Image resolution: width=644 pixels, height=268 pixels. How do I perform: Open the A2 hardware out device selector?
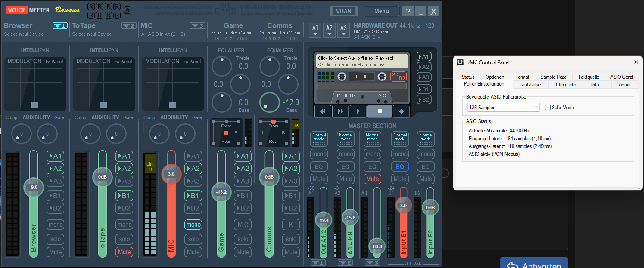click(x=330, y=30)
